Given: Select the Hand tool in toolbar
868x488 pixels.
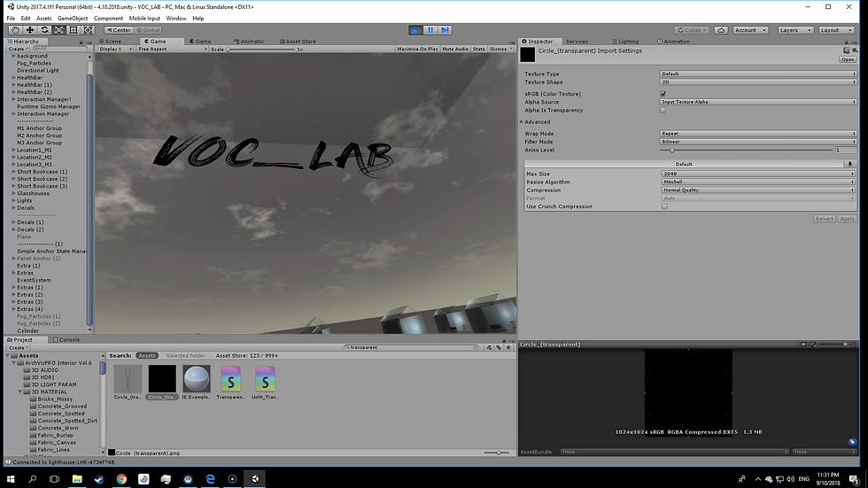Looking at the screenshot, I should [x=15, y=30].
